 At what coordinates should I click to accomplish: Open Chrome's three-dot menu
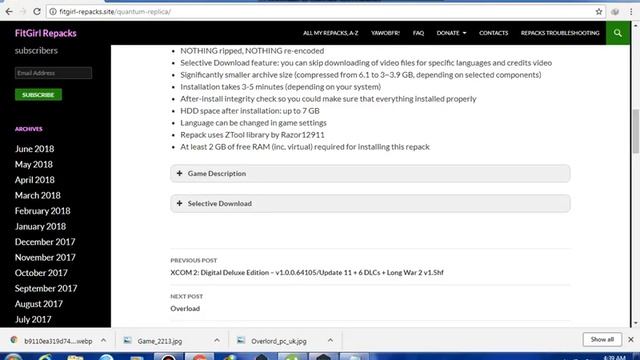[631, 12]
